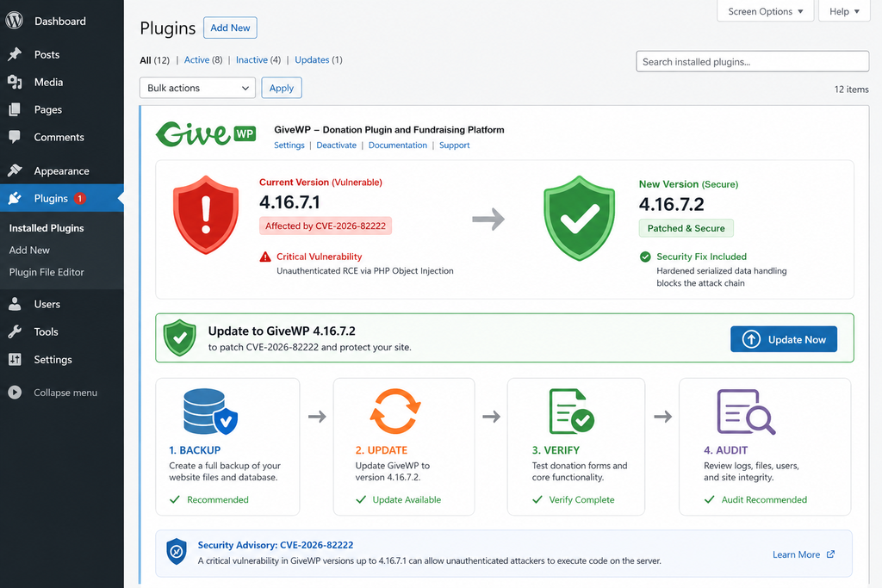
Task: Go to Installed Plugins submenu
Action: coord(47,228)
